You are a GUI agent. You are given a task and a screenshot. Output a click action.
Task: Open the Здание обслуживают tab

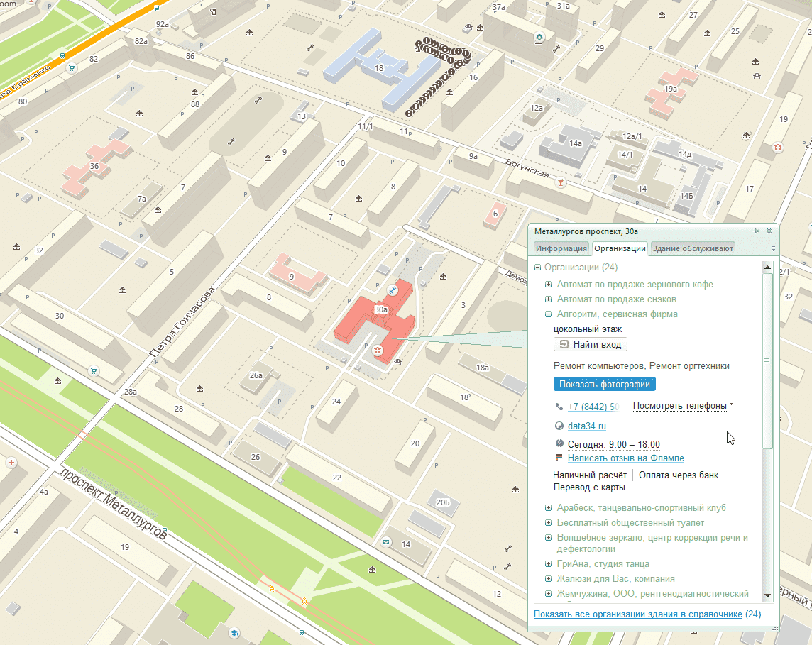click(692, 248)
